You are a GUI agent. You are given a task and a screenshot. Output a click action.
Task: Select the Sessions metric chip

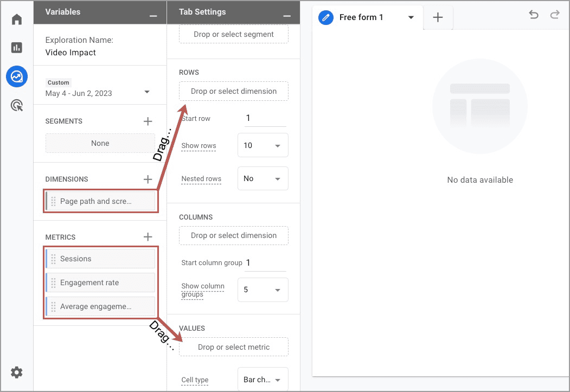tap(100, 259)
